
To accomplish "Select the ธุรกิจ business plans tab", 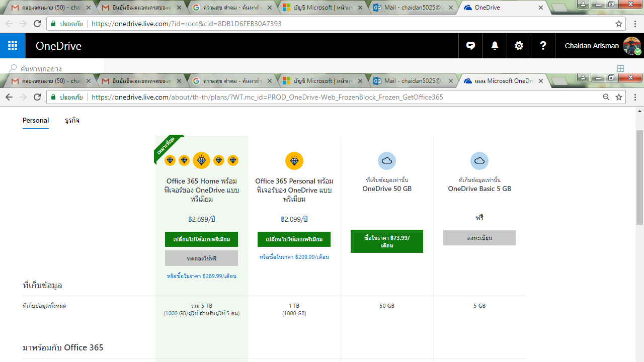I will (x=72, y=120).
